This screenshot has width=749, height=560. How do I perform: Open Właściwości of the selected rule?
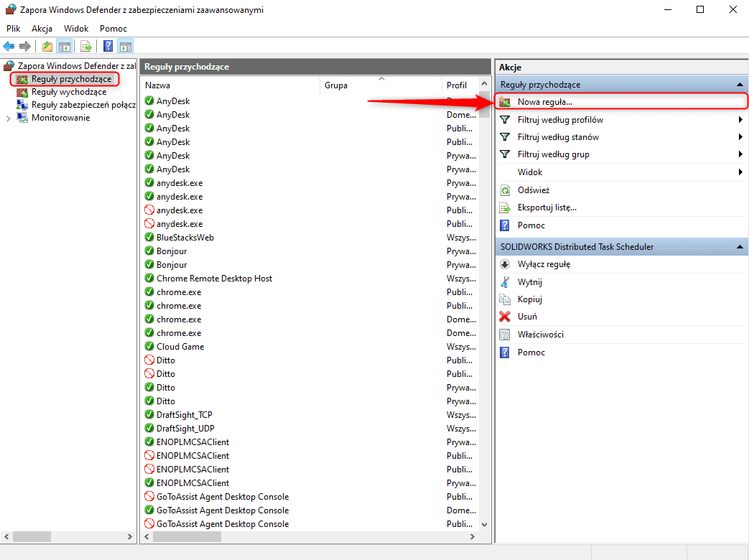tap(621, 335)
